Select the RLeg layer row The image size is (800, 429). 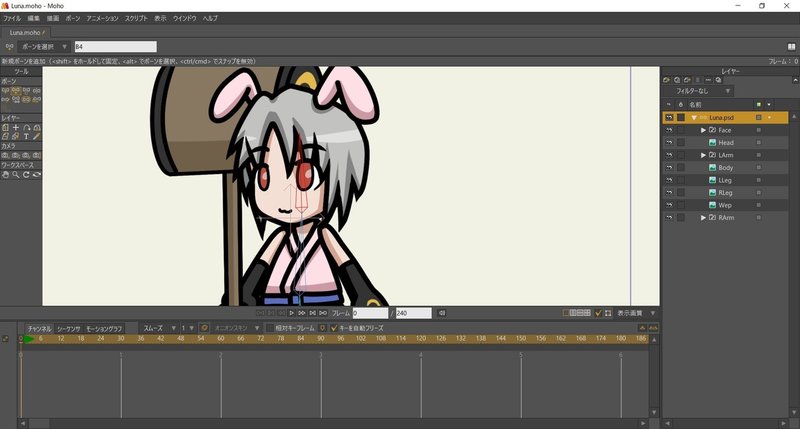[725, 192]
